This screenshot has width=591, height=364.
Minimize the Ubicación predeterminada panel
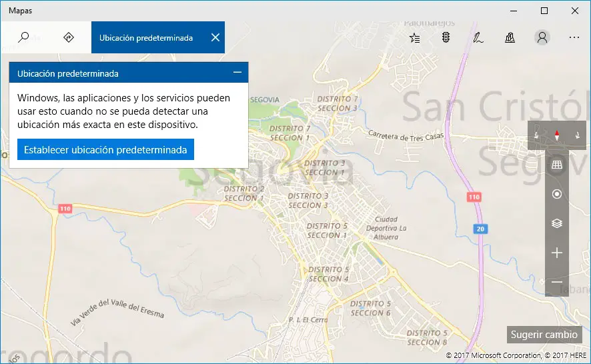(x=237, y=73)
